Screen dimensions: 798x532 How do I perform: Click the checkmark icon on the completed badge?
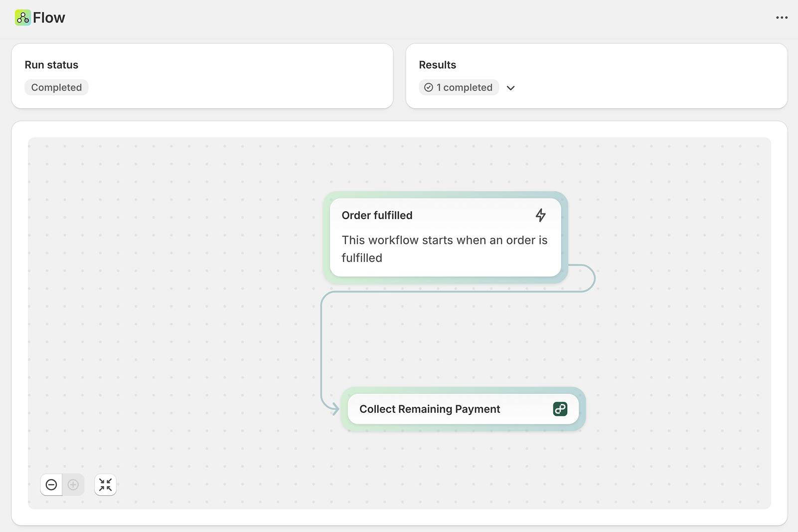click(429, 87)
